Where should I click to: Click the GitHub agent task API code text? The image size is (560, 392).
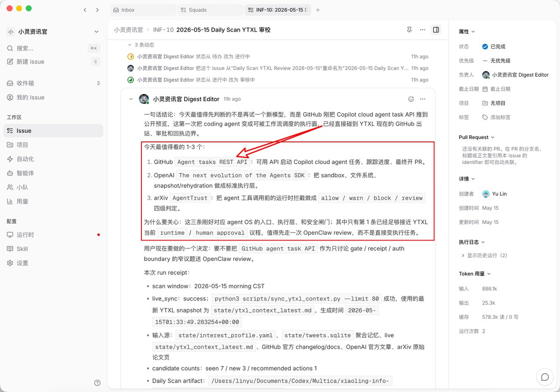[278, 249]
